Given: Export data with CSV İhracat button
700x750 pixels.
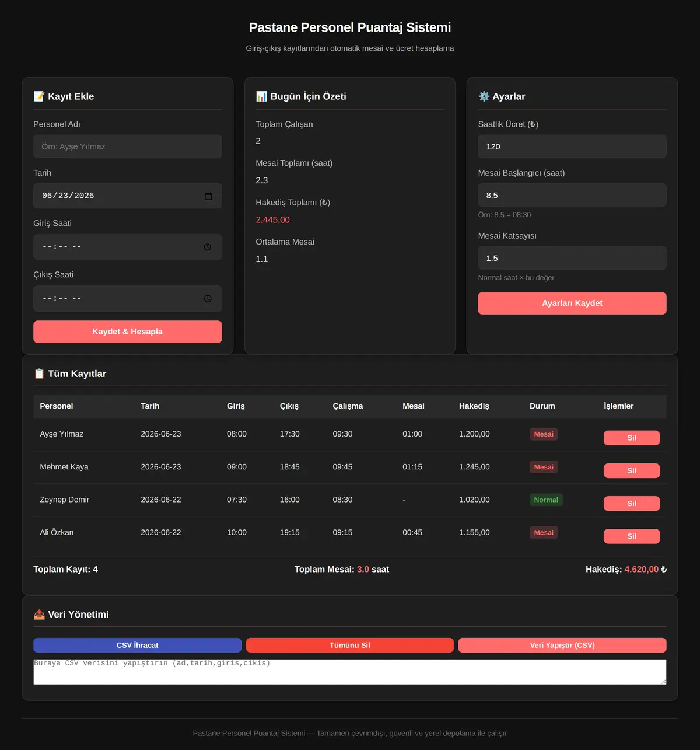Looking at the screenshot, I should pyautogui.click(x=138, y=645).
